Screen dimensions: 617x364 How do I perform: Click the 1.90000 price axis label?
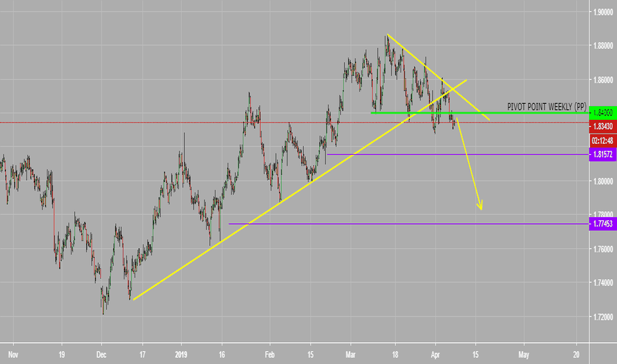tap(603, 12)
